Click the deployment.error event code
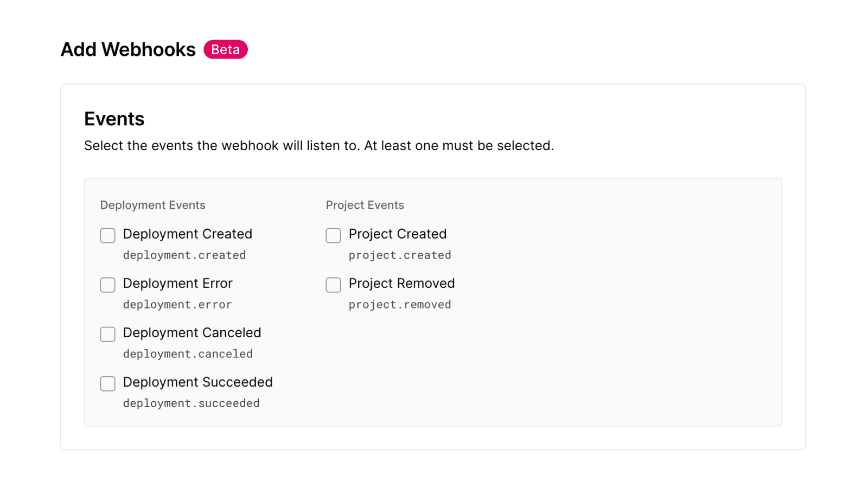Screen dimensions: 868x488 pyautogui.click(x=177, y=304)
